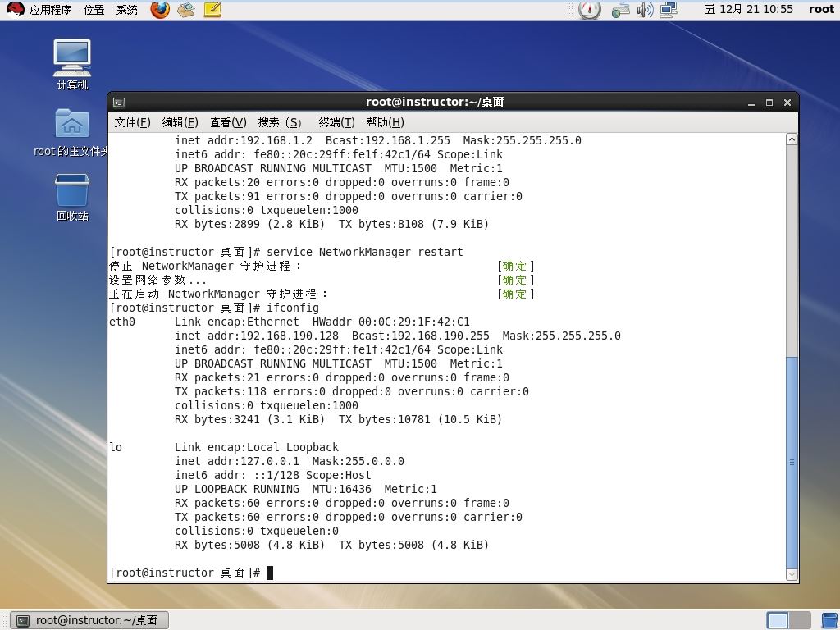Open the volume speaker tray icon
Image resolution: width=840 pixels, height=630 pixels.
(645, 10)
